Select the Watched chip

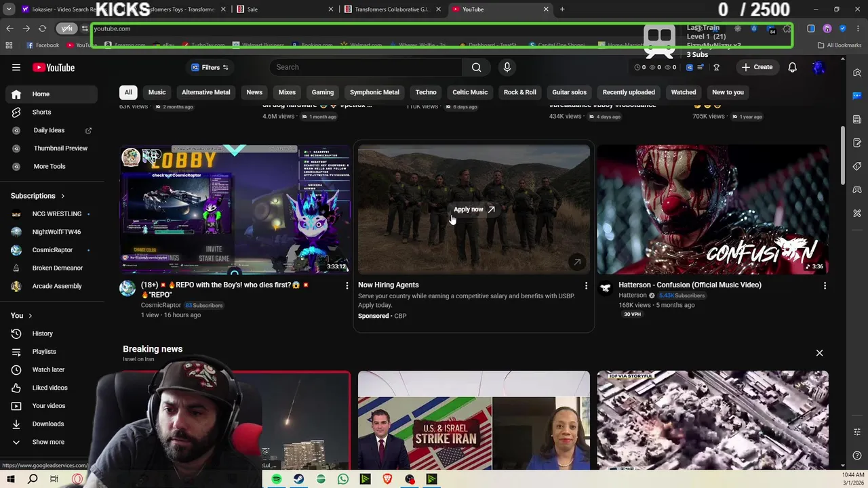click(684, 92)
